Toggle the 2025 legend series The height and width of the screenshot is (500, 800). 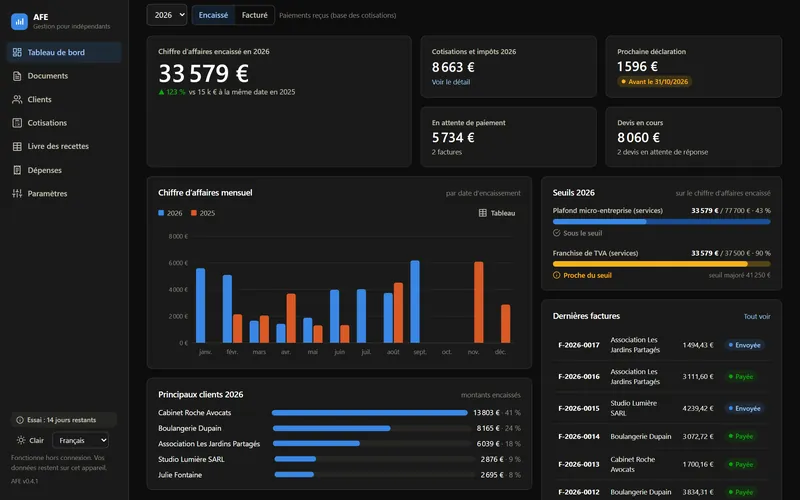203,213
